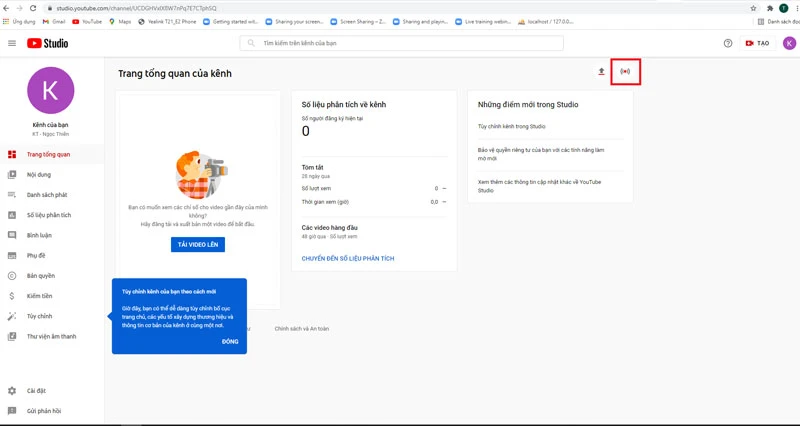Open Tùy chỉnh kênh trong Studio news item
The height and width of the screenshot is (426, 800).
coord(511,127)
